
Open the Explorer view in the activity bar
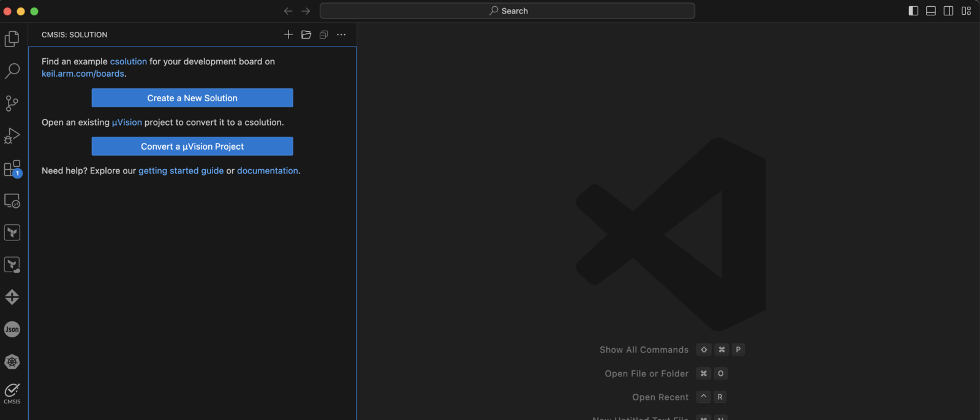click(x=12, y=39)
